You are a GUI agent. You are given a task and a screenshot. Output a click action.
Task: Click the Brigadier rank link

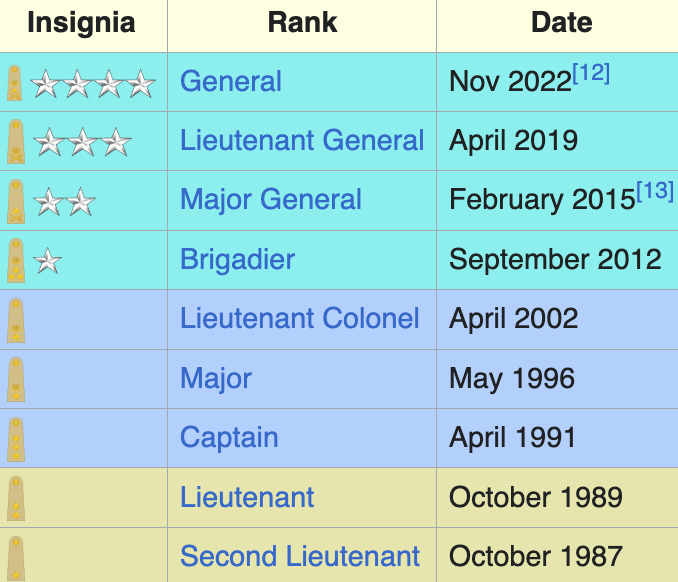(x=237, y=259)
